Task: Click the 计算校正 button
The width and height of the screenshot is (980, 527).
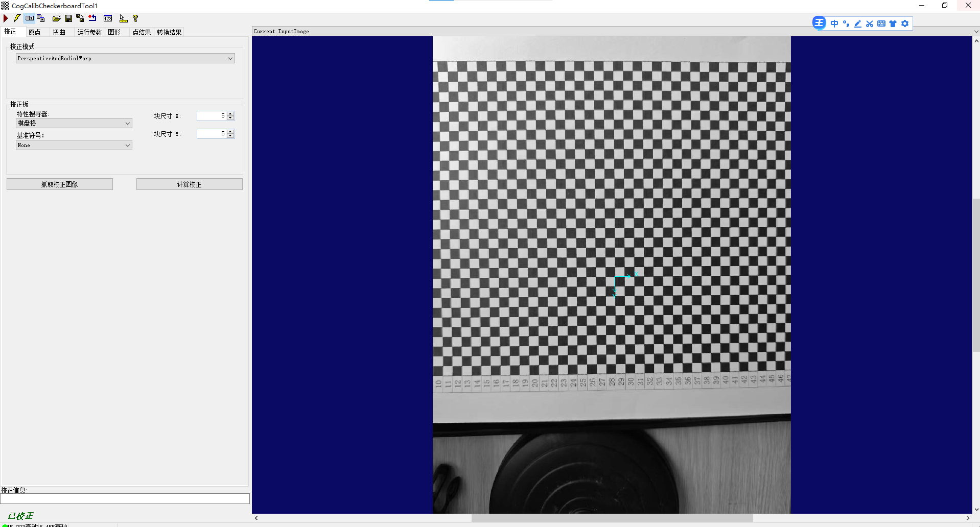Action: tap(190, 184)
